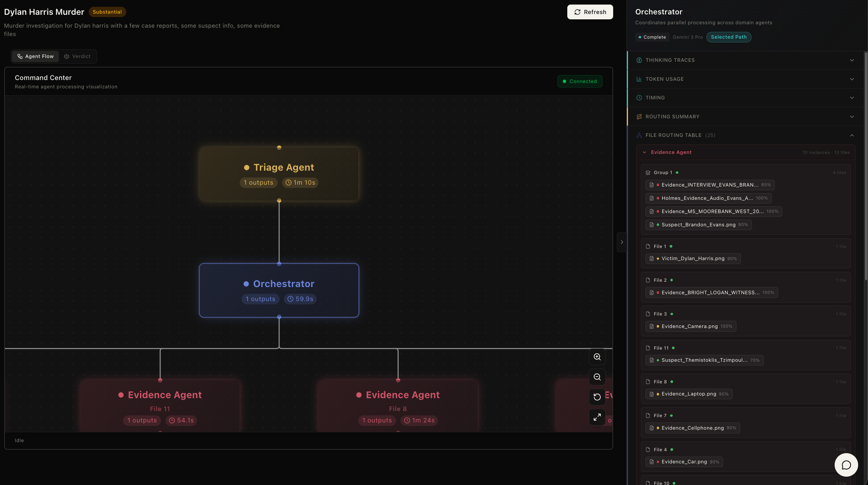Screen dimensions: 868x485
Task: Open the Victim_Dylan_Harris.png file entry
Action: 692,259
